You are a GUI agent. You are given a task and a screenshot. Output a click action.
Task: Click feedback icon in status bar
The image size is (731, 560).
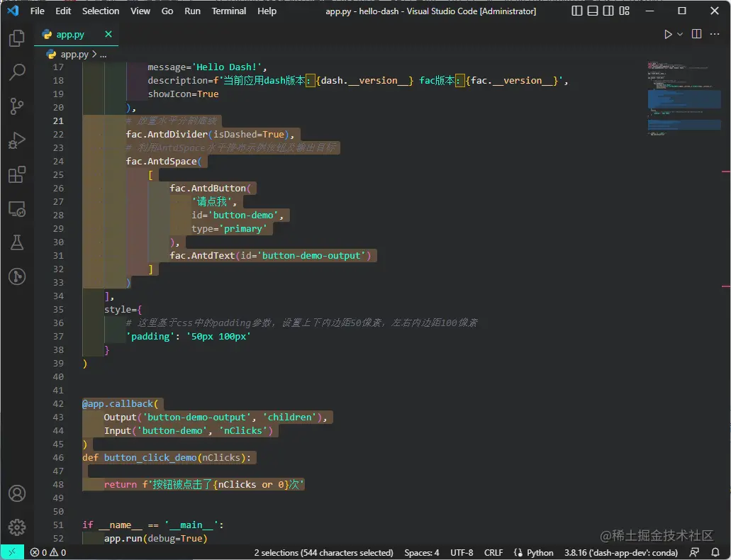[694, 552]
